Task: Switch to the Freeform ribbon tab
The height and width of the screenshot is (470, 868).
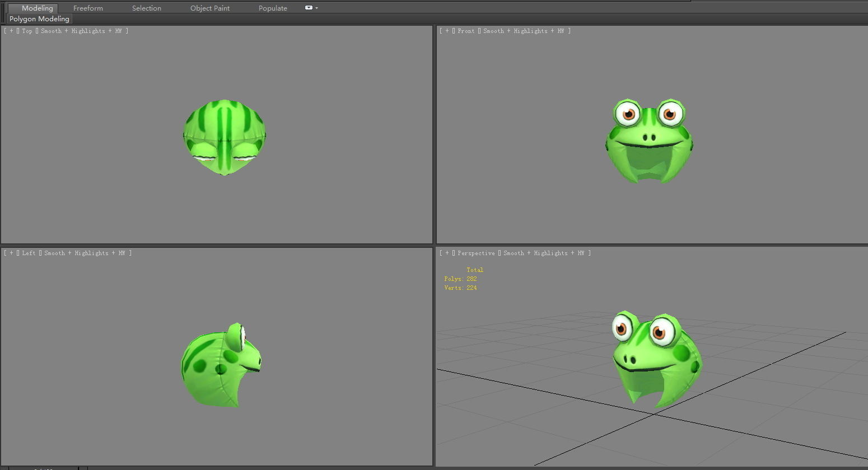Action: coord(88,8)
